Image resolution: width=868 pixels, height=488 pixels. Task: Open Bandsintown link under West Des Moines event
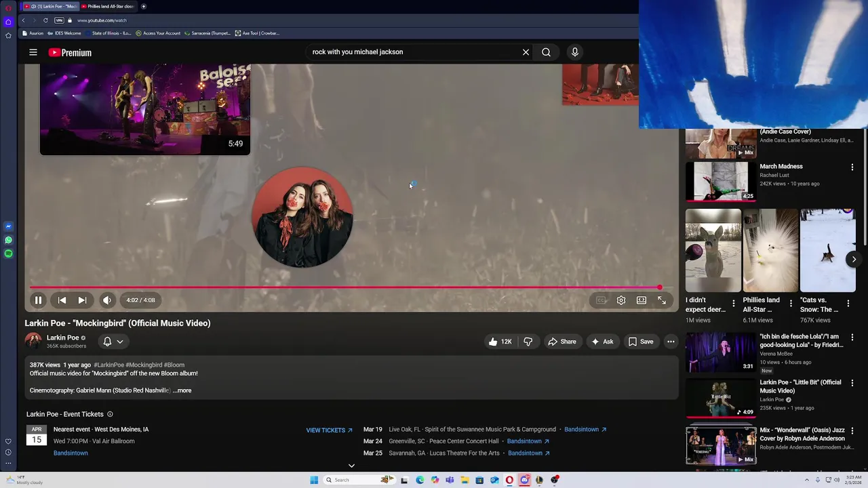point(71,453)
